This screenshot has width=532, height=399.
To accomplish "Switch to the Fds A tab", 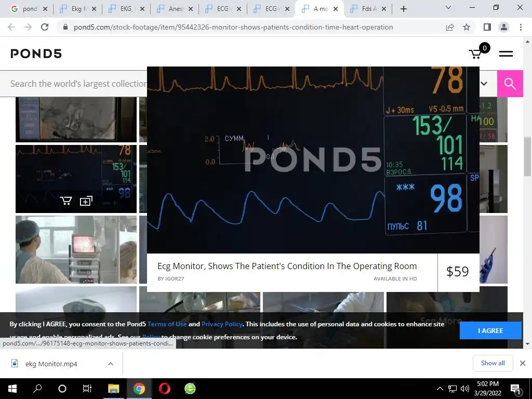I will (368, 9).
